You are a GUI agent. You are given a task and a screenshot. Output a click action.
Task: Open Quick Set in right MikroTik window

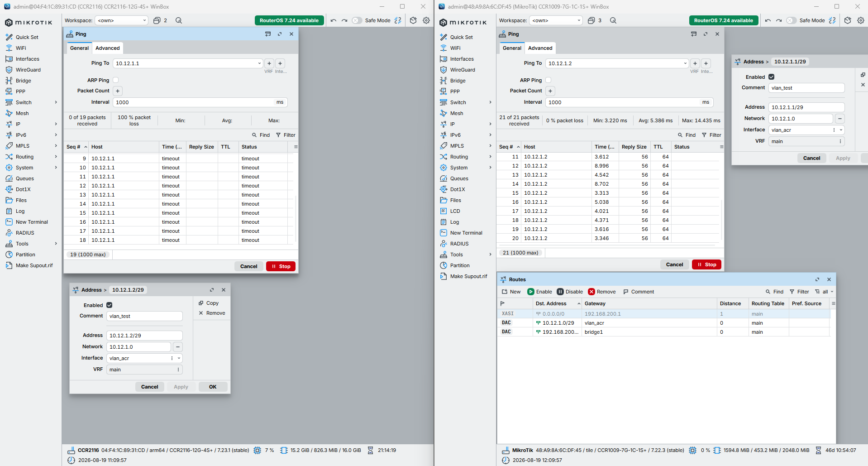pyautogui.click(x=461, y=37)
